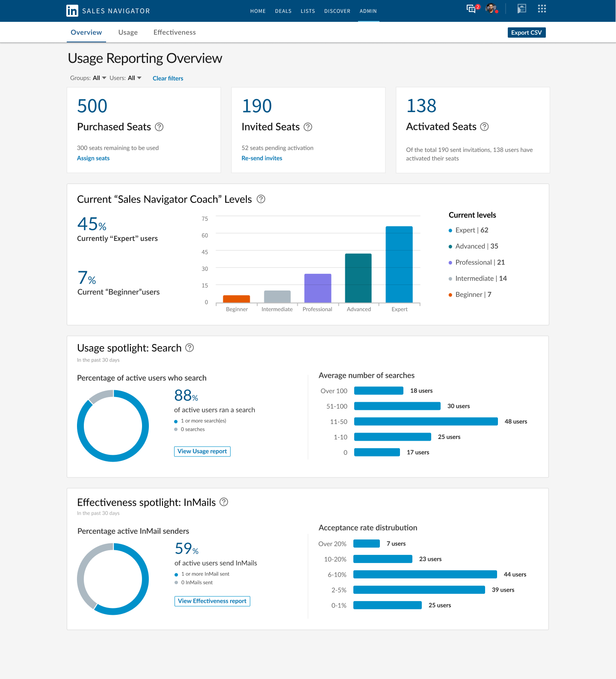The image size is (616, 679).
Task: Click the 11-50 searches bar showing 48 users
Action: 426,421
